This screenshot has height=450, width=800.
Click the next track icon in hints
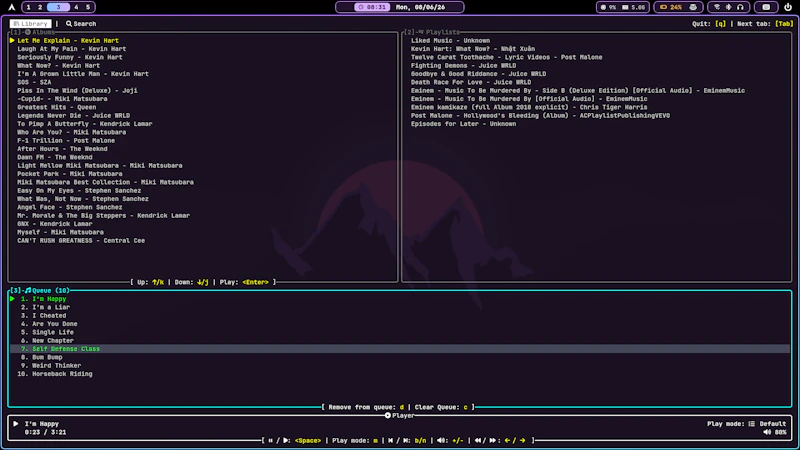click(406, 440)
